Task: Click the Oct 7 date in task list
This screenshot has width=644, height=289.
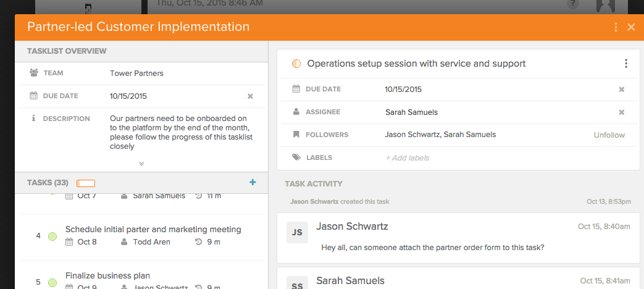Action: [86, 196]
